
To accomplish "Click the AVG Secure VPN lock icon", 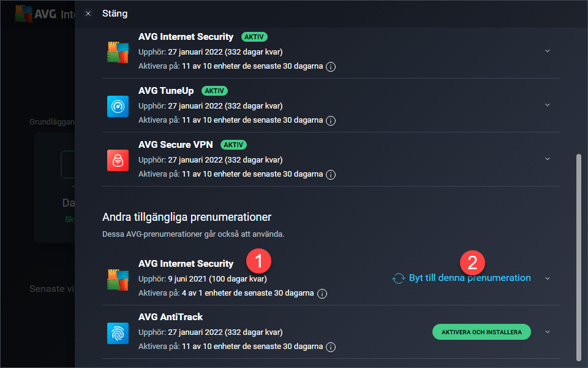I will 118,160.
